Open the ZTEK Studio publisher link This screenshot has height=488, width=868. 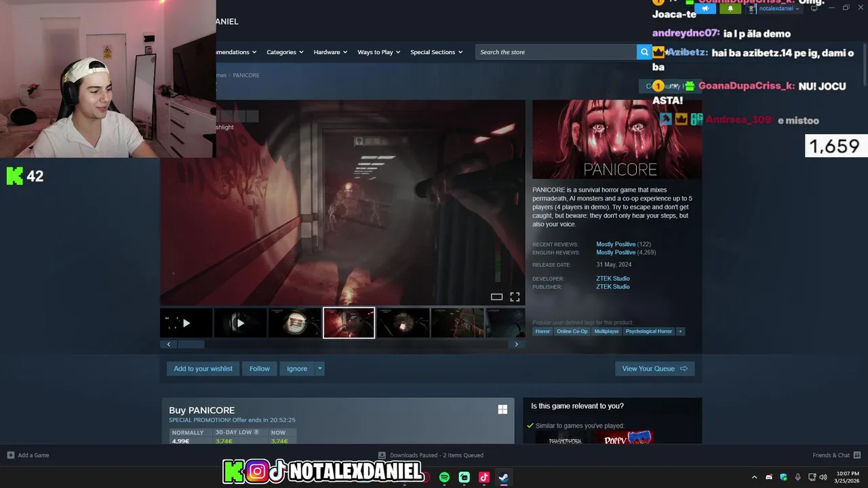point(613,287)
